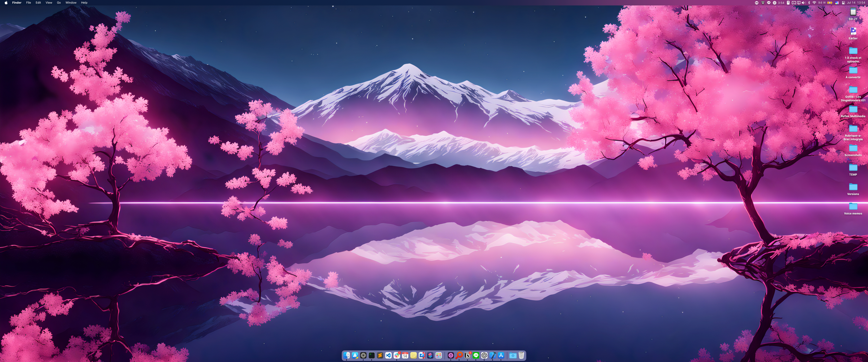This screenshot has height=362, width=868.
Task: Open the Notion app in dock
Action: [x=468, y=355]
